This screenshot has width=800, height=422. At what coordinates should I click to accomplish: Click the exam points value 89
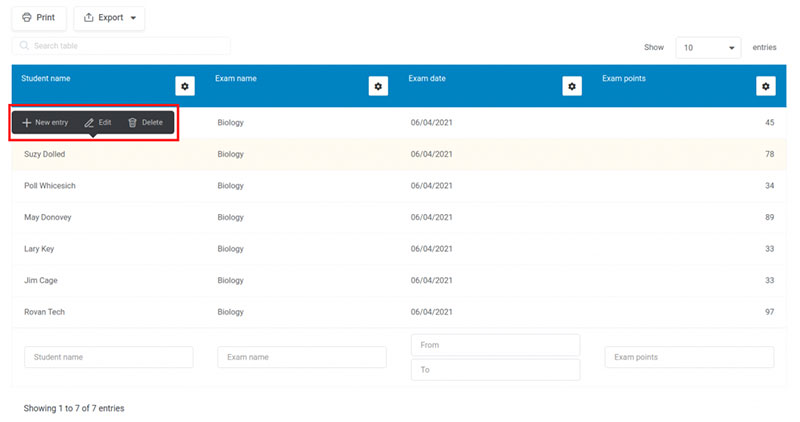click(x=769, y=217)
